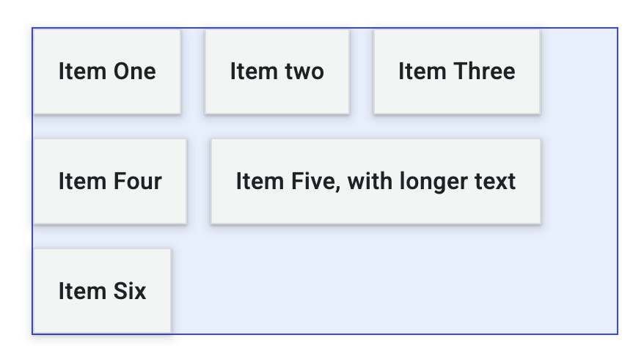The width and height of the screenshot is (644, 346).
Task: Click the gap between Item Four and Item Five
Action: (199, 181)
